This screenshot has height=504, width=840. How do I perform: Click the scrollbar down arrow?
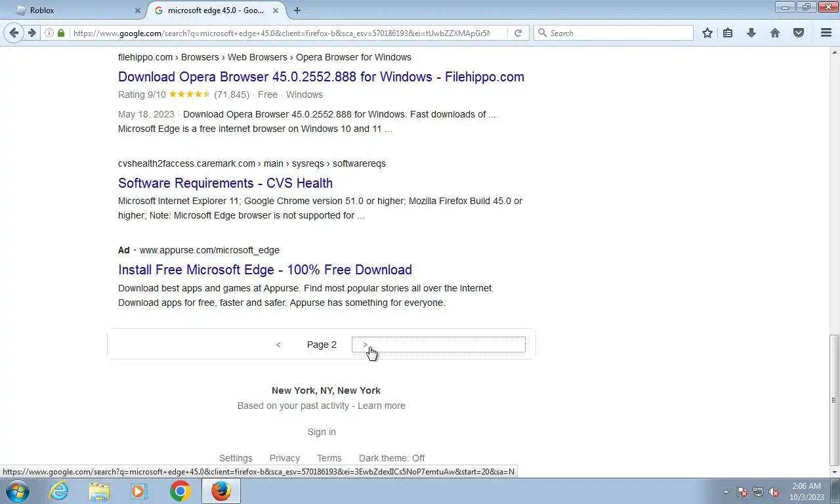(834, 472)
